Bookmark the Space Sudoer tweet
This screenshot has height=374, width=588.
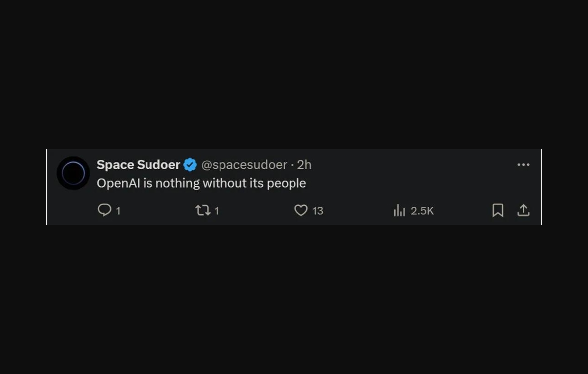[x=498, y=211]
